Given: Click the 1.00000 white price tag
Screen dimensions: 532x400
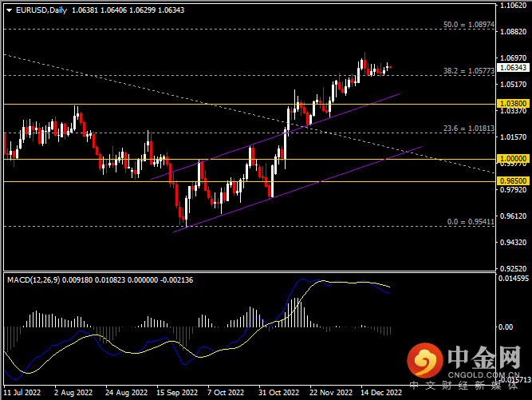Looking at the screenshot, I should click(511, 159).
